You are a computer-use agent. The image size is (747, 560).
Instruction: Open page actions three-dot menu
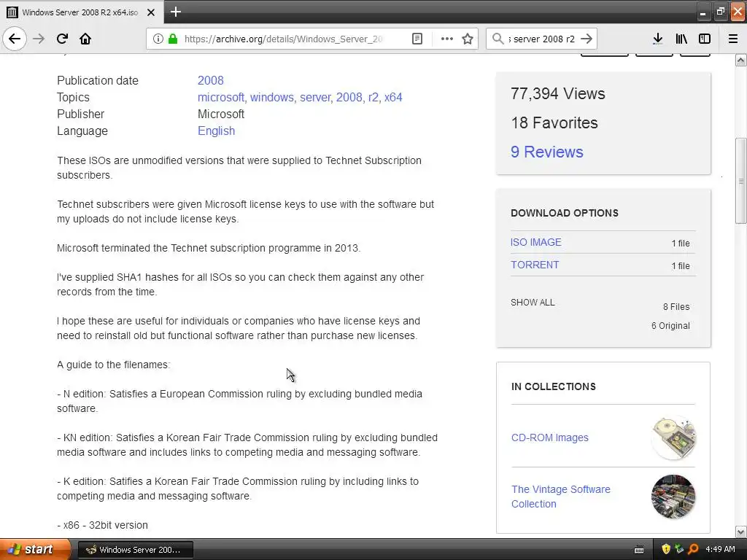click(447, 39)
